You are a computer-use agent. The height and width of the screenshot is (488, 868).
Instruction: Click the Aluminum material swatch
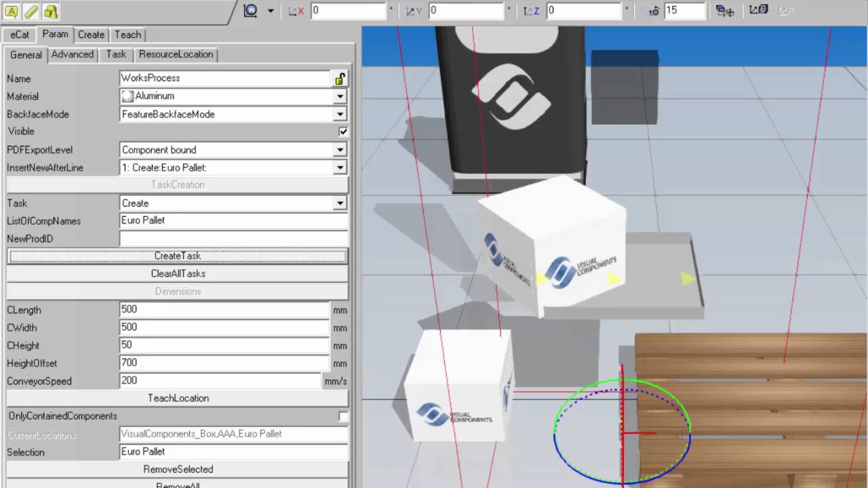pos(127,96)
